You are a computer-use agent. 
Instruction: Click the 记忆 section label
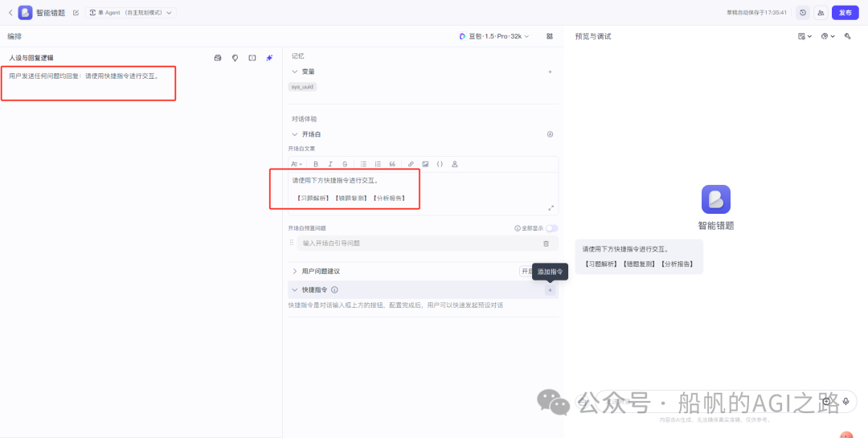(298, 56)
